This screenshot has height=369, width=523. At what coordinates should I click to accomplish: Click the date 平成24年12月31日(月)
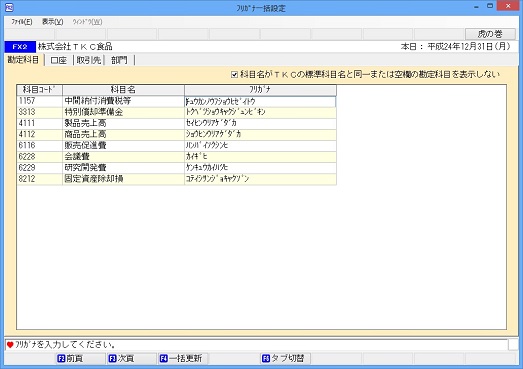(x=469, y=47)
